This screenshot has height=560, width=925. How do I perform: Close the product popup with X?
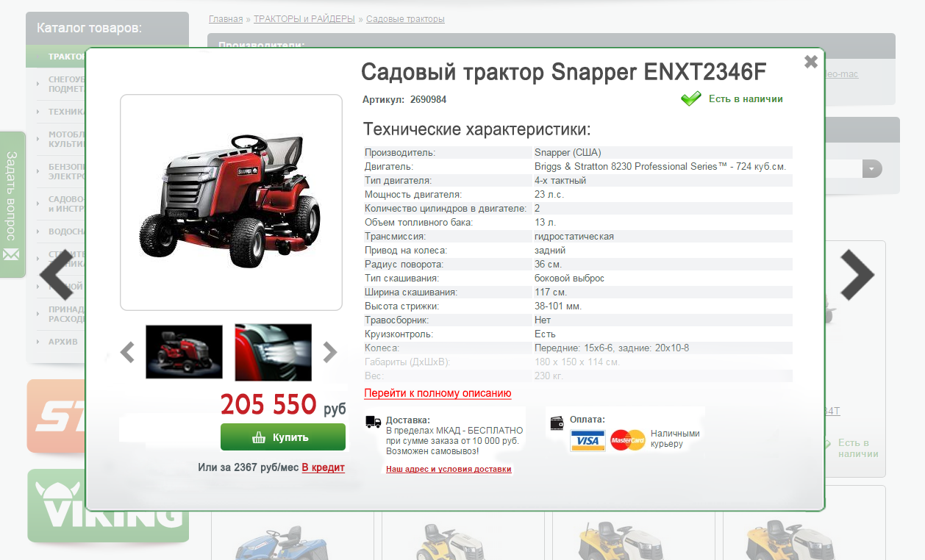point(811,62)
